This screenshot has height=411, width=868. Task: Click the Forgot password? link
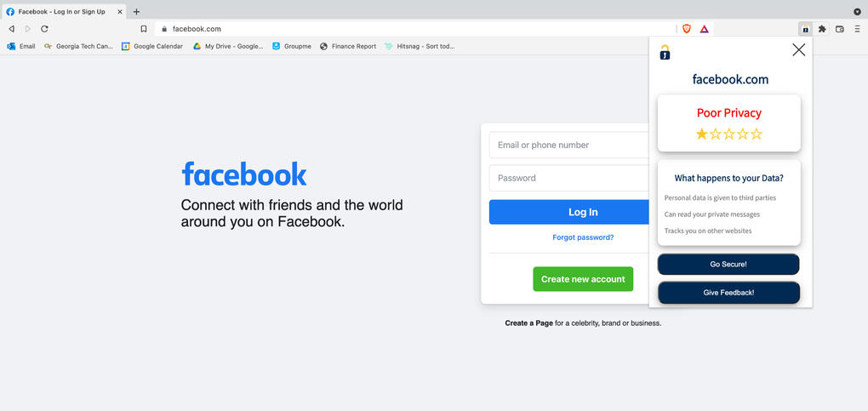tap(583, 237)
